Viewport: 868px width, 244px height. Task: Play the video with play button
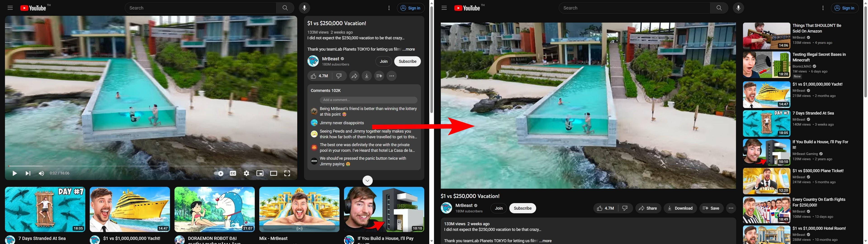[x=14, y=174]
